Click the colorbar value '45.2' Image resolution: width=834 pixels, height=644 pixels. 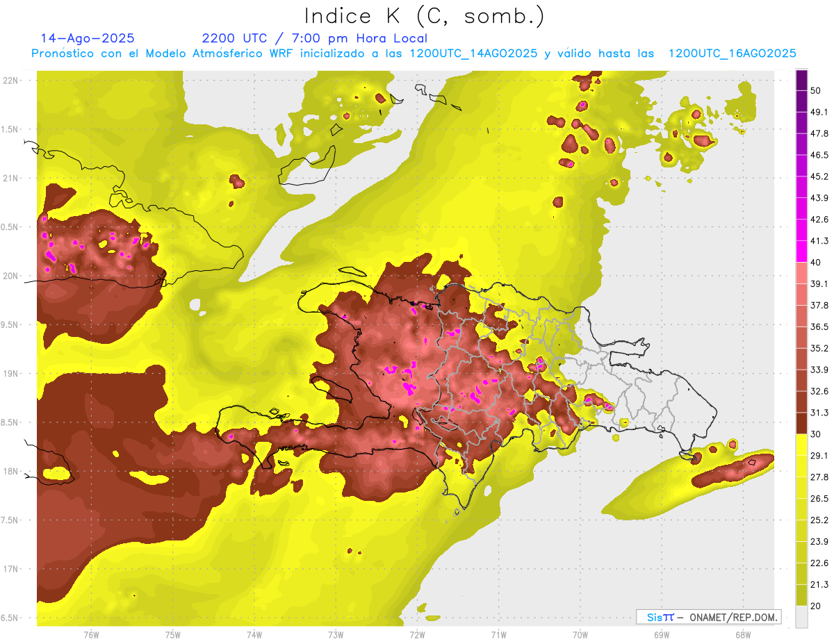pyautogui.click(x=819, y=176)
